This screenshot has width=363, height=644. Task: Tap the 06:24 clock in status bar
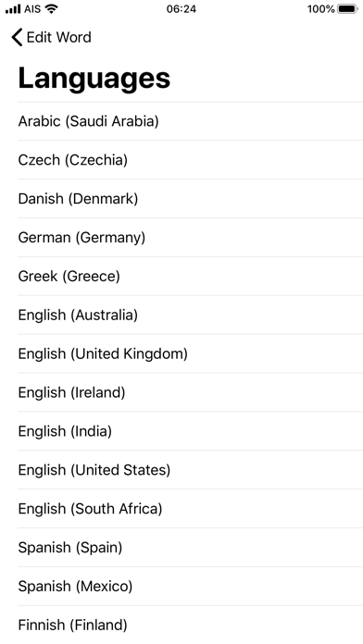[x=181, y=9]
